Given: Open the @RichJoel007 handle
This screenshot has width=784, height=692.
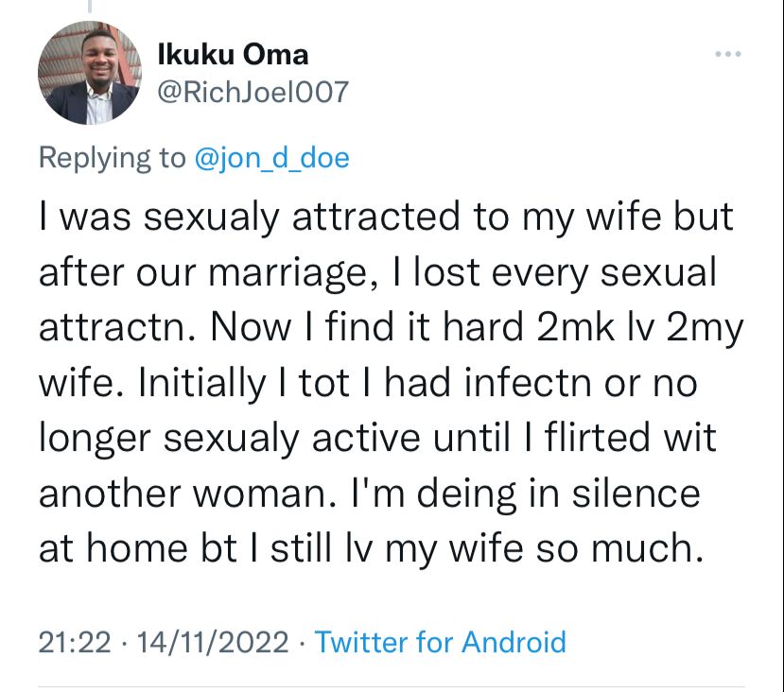Looking at the screenshot, I should [x=253, y=92].
